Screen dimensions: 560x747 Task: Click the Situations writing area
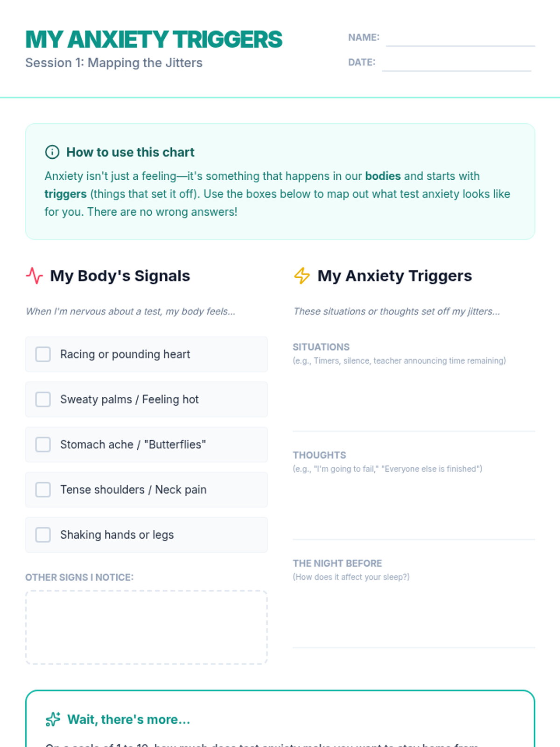pos(413,399)
